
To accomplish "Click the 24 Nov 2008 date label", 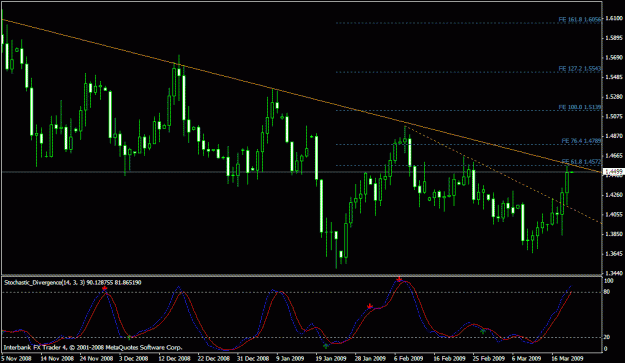I will point(97,358).
